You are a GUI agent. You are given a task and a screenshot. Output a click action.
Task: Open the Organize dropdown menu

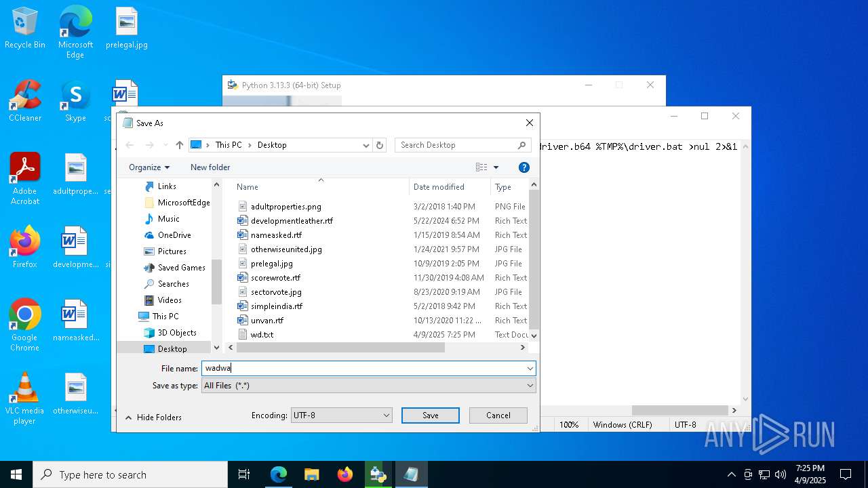point(149,167)
